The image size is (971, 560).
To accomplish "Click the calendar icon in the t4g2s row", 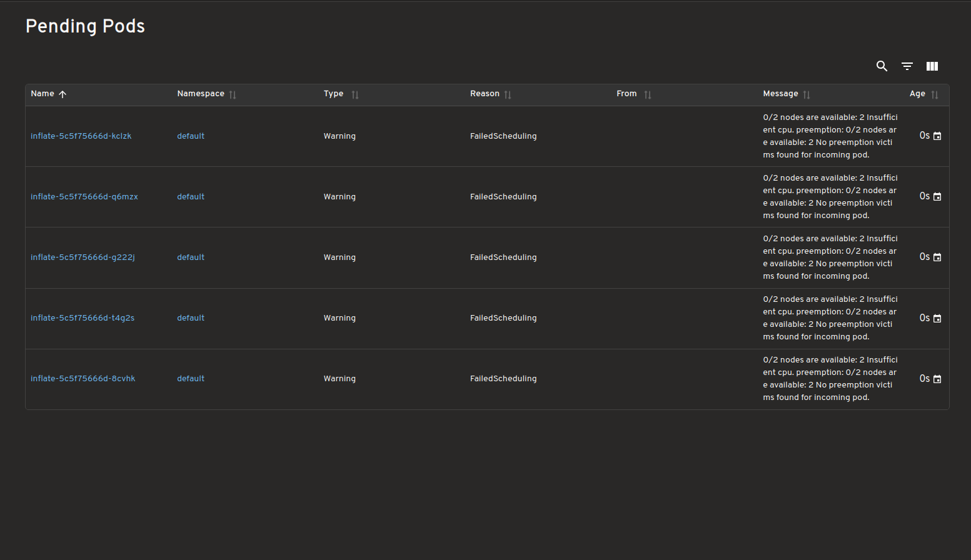I will coord(938,317).
